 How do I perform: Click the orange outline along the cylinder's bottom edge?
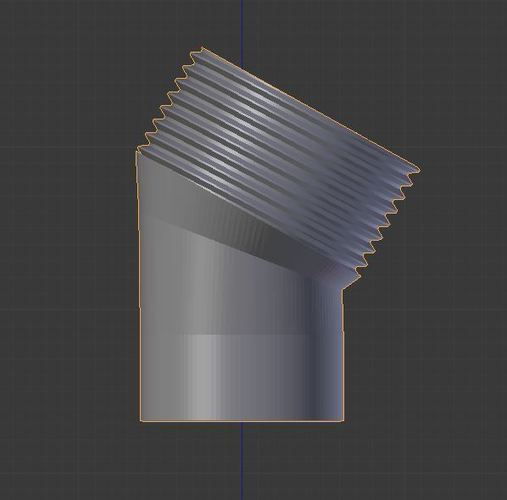242,421
